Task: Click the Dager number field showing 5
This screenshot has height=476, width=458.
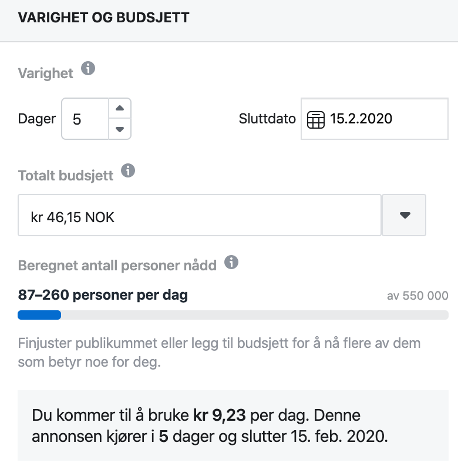Action: tap(85, 119)
